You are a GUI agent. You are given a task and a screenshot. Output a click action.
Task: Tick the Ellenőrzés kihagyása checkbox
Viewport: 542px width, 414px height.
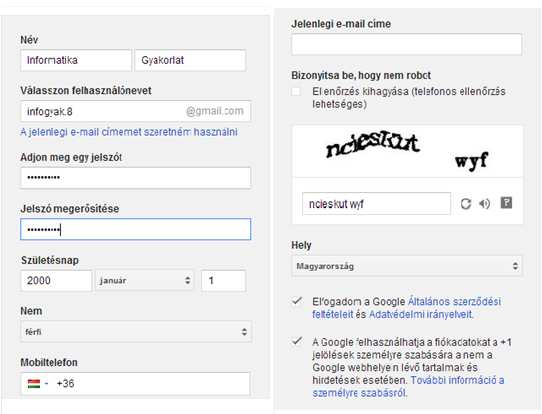[x=296, y=92]
